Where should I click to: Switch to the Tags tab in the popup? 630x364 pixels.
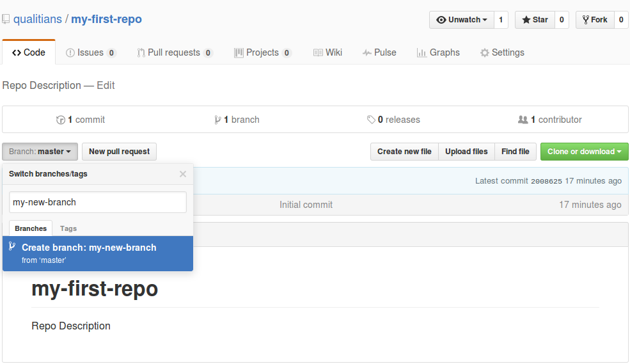[x=68, y=228]
